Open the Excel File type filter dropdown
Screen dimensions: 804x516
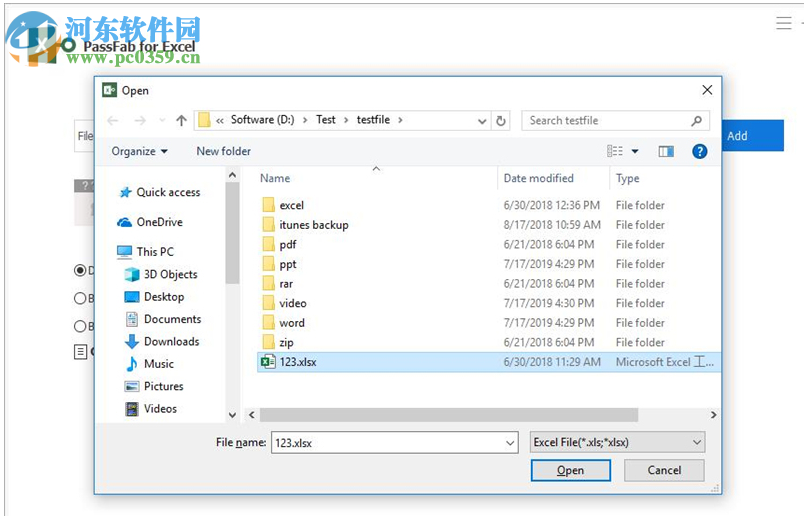pyautogui.click(x=617, y=442)
